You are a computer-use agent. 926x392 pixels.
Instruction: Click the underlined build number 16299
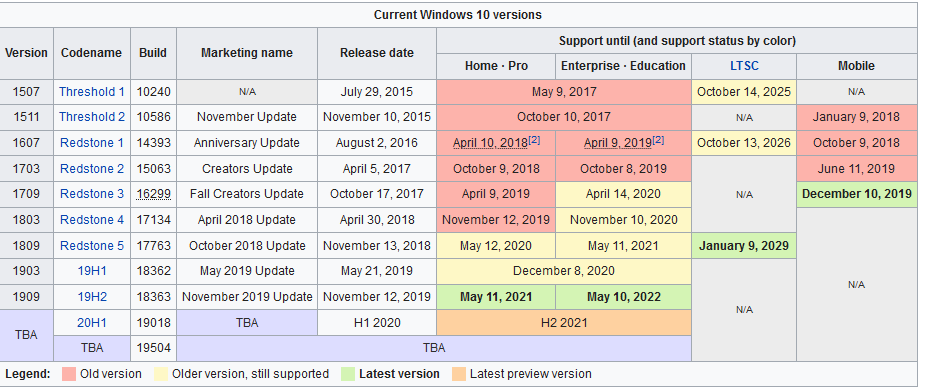coord(154,194)
